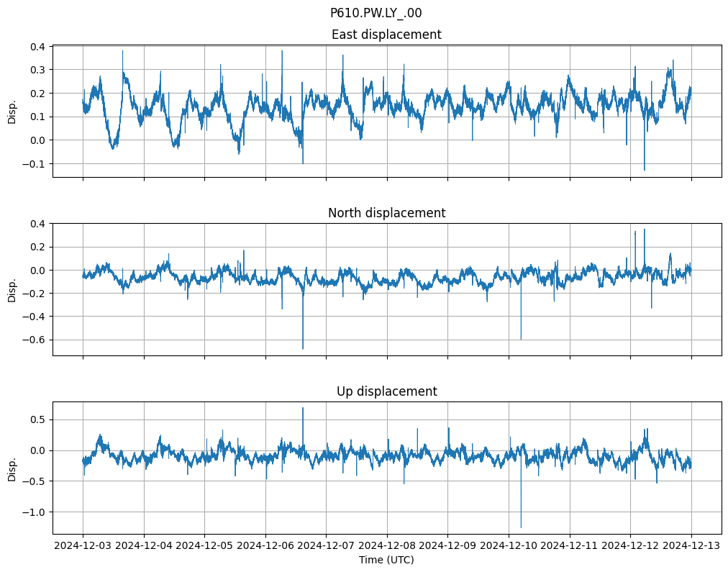Screen dimensions: 728x572
Task: Click the -1.0 tick on the Up plot
Action: click(x=35, y=512)
